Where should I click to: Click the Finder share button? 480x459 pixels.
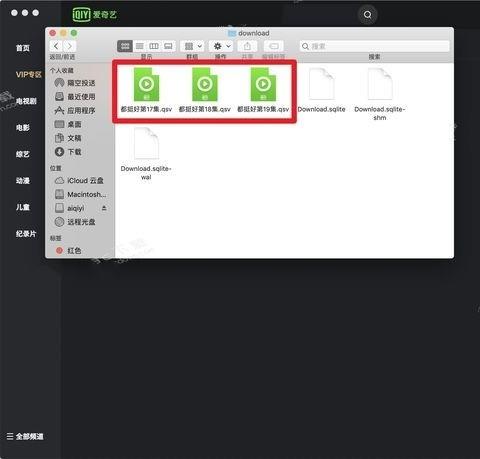247,46
